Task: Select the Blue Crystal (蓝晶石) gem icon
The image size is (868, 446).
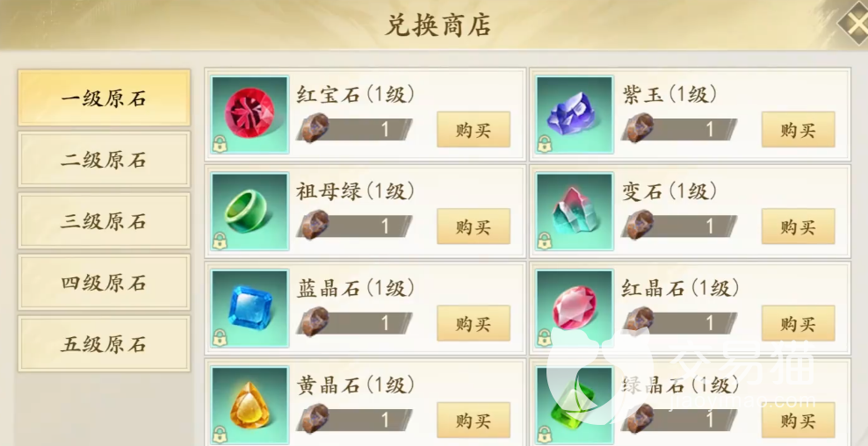Action: (250, 308)
